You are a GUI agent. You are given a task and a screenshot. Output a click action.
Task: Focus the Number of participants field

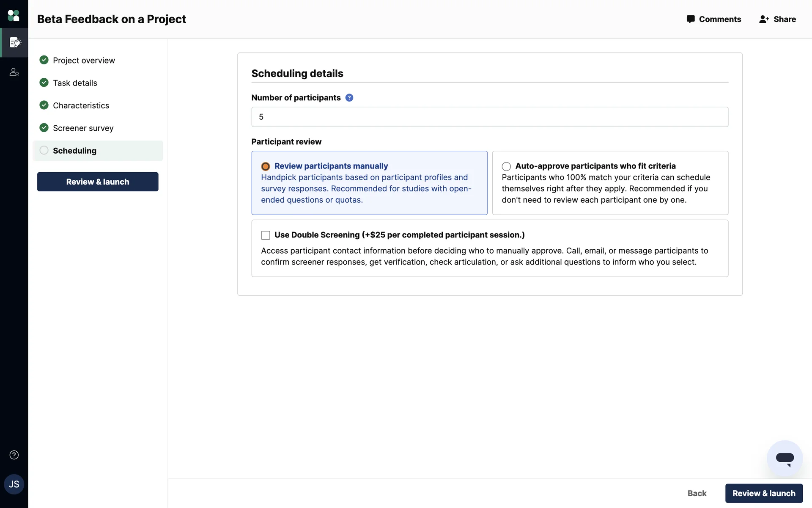(x=489, y=117)
